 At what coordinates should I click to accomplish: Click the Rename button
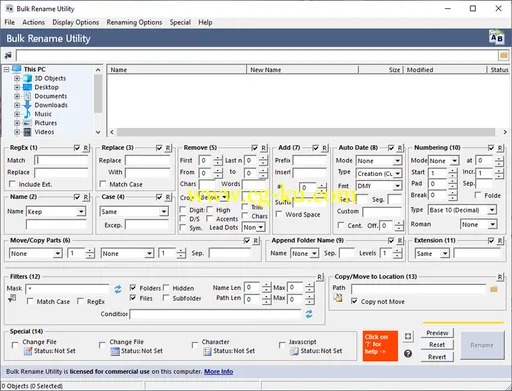[482, 345]
